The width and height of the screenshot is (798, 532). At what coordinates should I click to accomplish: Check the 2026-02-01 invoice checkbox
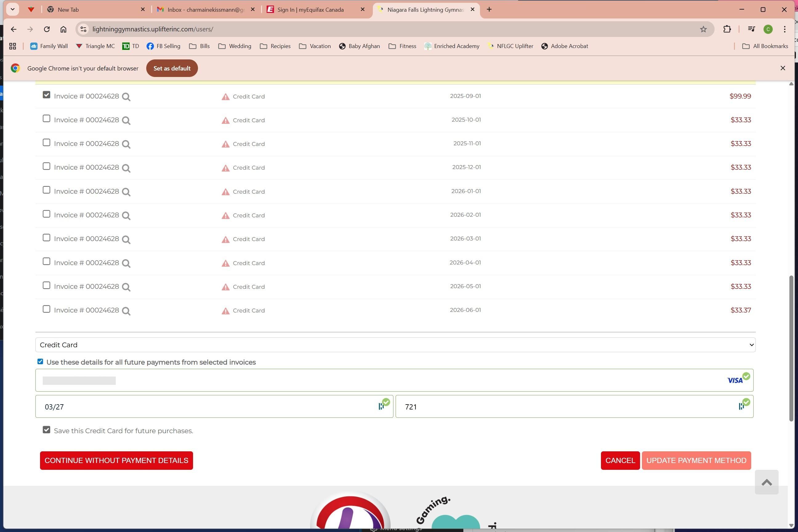46,214
